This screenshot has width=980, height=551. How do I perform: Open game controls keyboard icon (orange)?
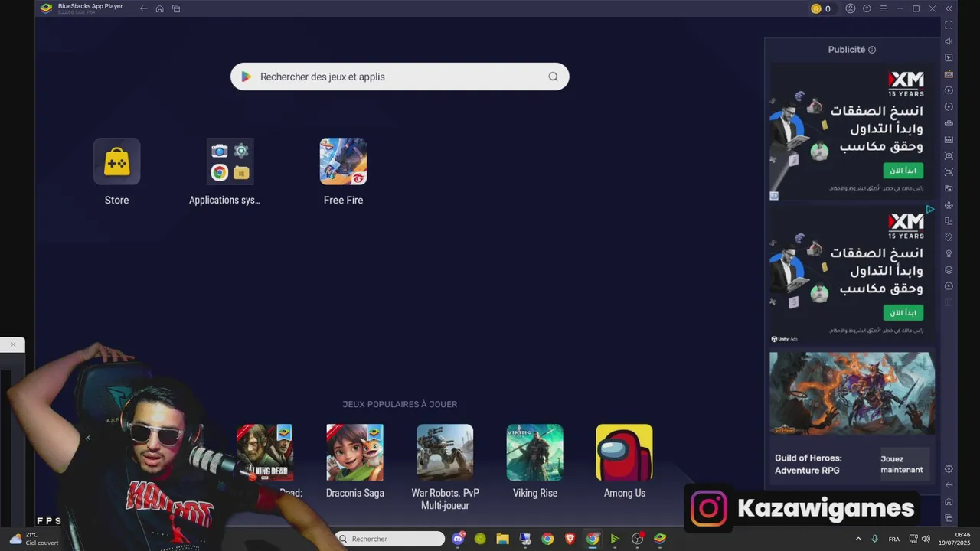pos(949,74)
